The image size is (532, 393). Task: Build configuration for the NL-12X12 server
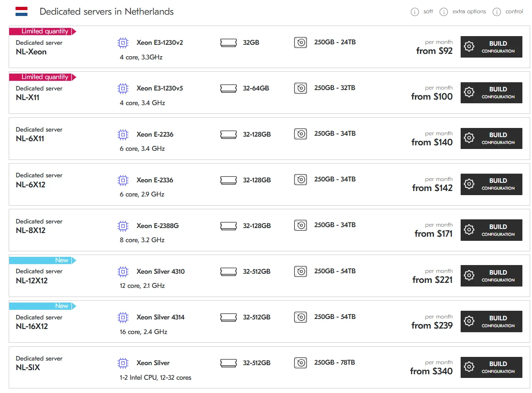(x=491, y=276)
